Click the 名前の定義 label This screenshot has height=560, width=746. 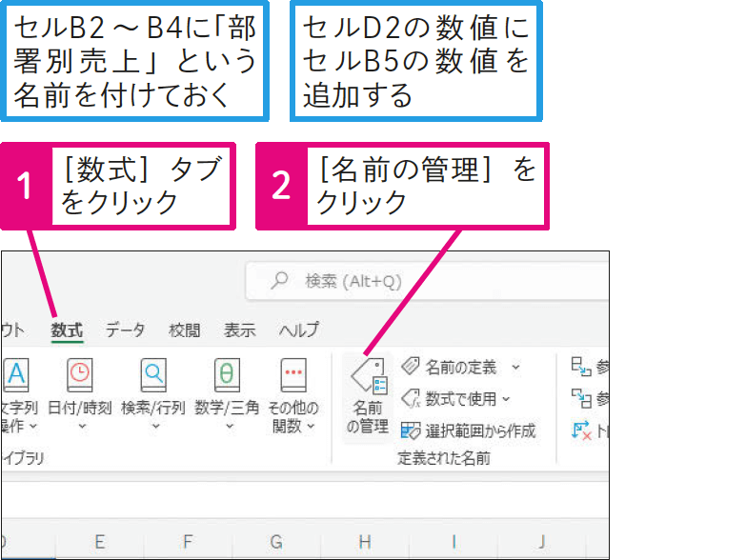(x=460, y=367)
